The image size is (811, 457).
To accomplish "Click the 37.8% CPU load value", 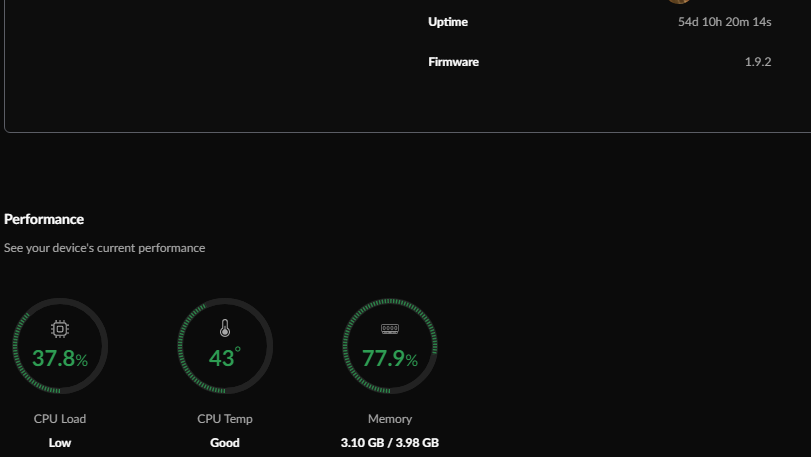I will coord(60,358).
